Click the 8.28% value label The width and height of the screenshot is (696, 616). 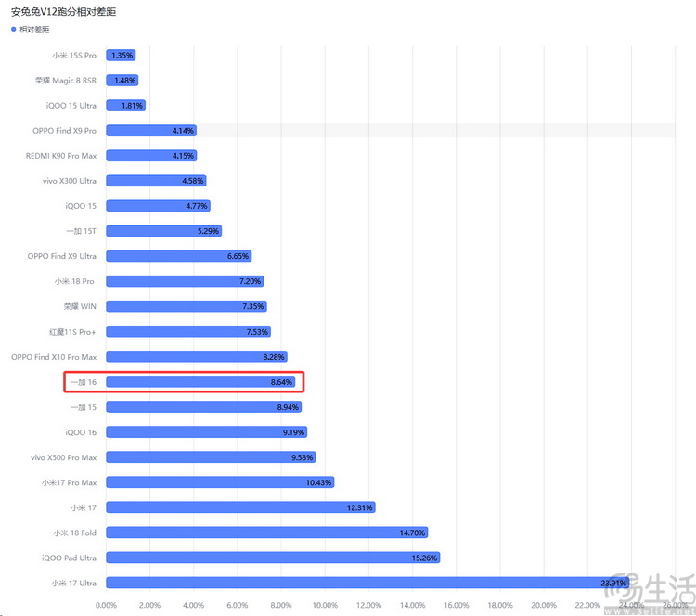coord(274,357)
